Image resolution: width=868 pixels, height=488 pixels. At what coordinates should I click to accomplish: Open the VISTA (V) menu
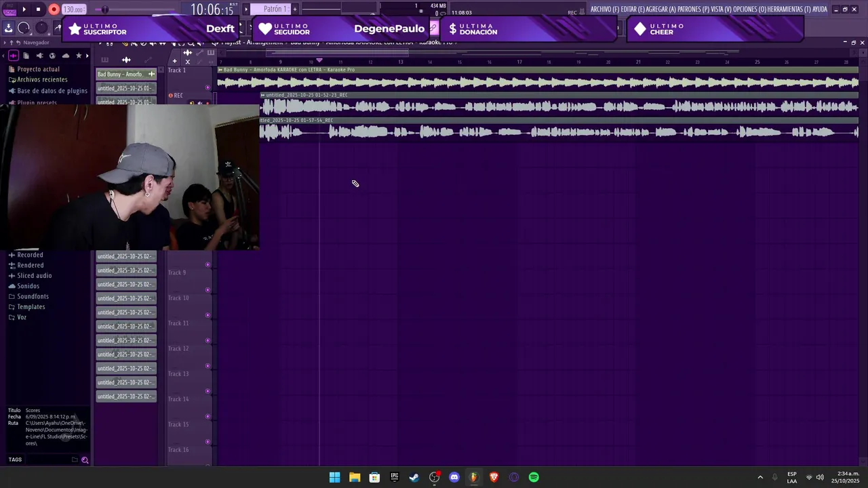(722, 9)
